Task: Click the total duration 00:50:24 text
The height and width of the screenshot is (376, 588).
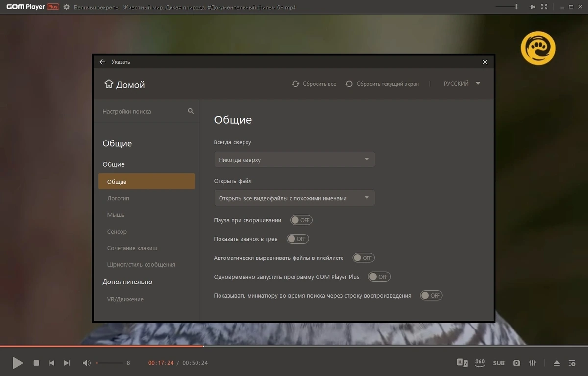Action: (195, 363)
